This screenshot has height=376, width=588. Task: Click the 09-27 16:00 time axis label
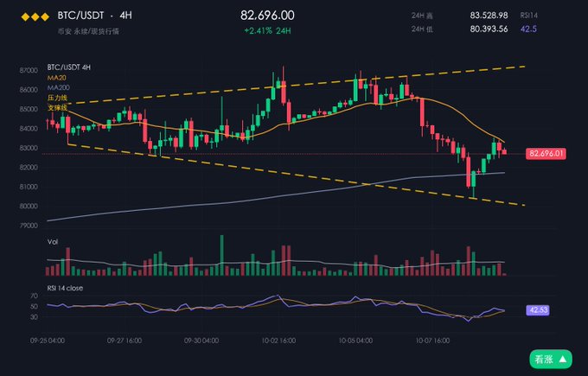[125, 341]
